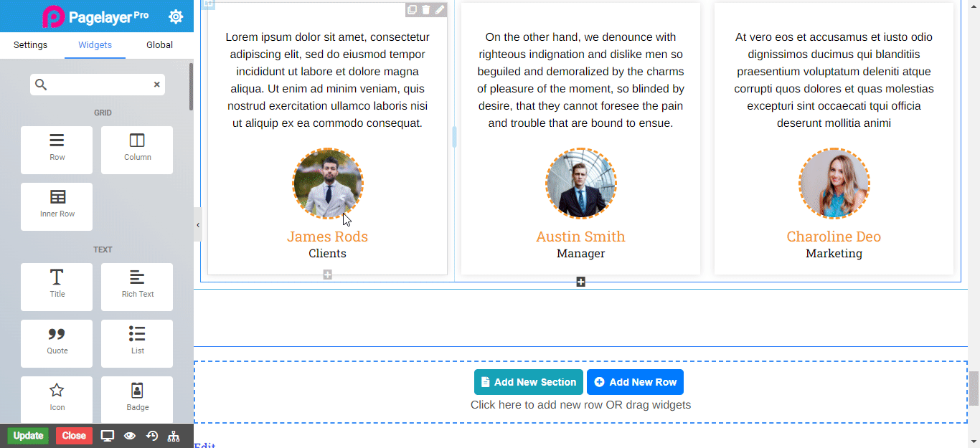Open Pagelayer settings gear icon

coord(176,16)
